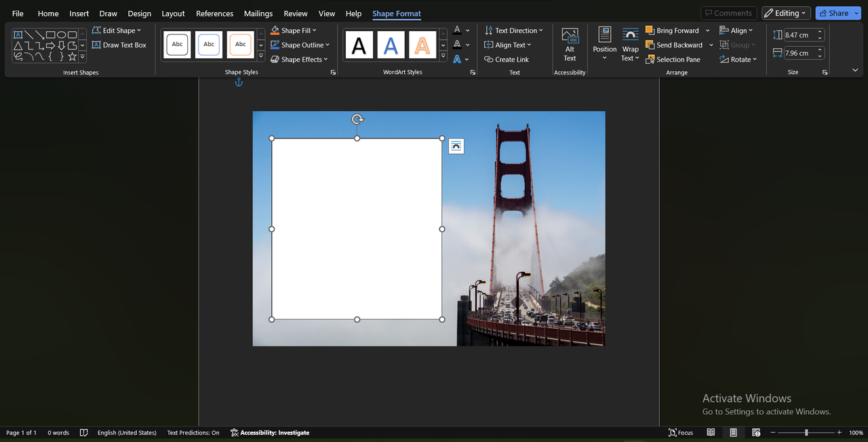Select the Left Brace shape

pos(51,56)
